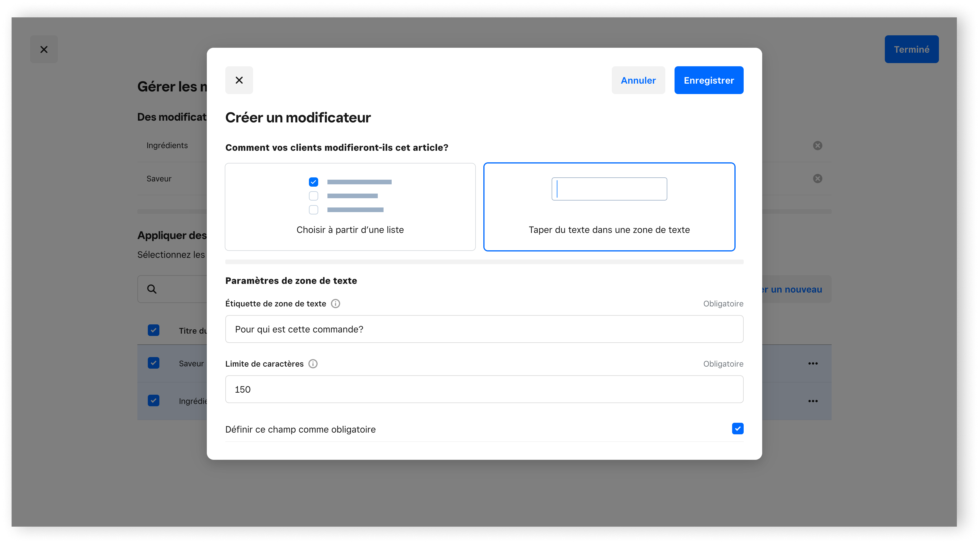Remove the Ingrédients modifier with its X icon

coord(817,146)
